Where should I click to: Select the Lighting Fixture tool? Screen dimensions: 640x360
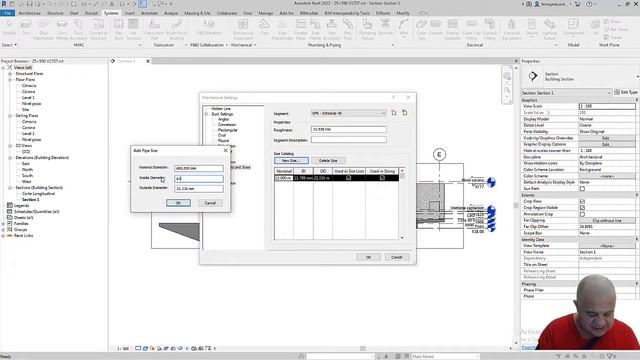point(549,29)
